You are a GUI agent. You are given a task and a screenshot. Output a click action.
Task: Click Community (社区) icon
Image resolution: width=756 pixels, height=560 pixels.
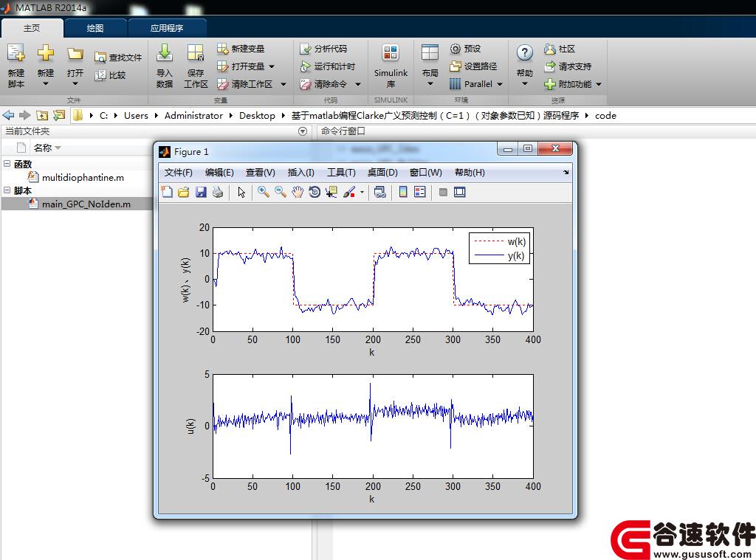(549, 49)
